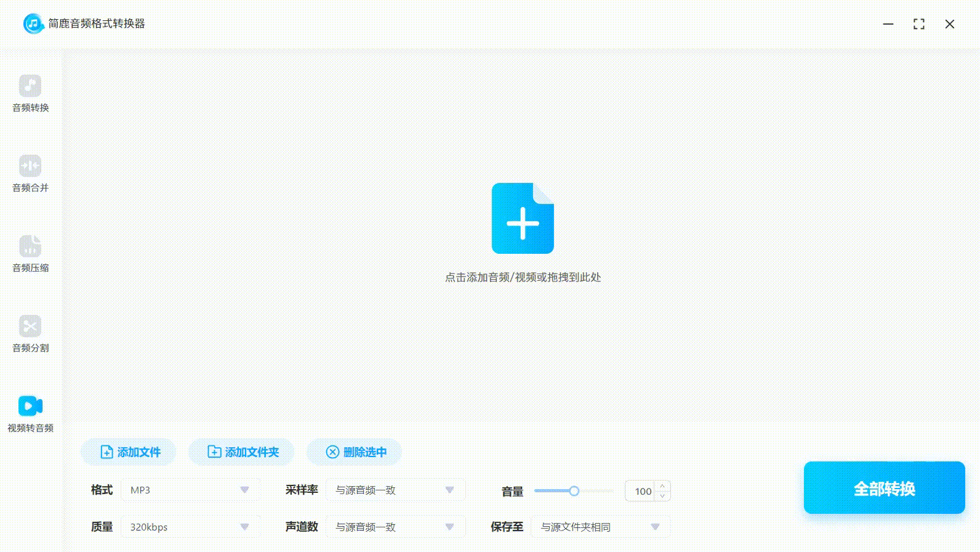Screen dimensions: 980x552
Task: Click the 添加文件 add file button
Action: pos(129,452)
